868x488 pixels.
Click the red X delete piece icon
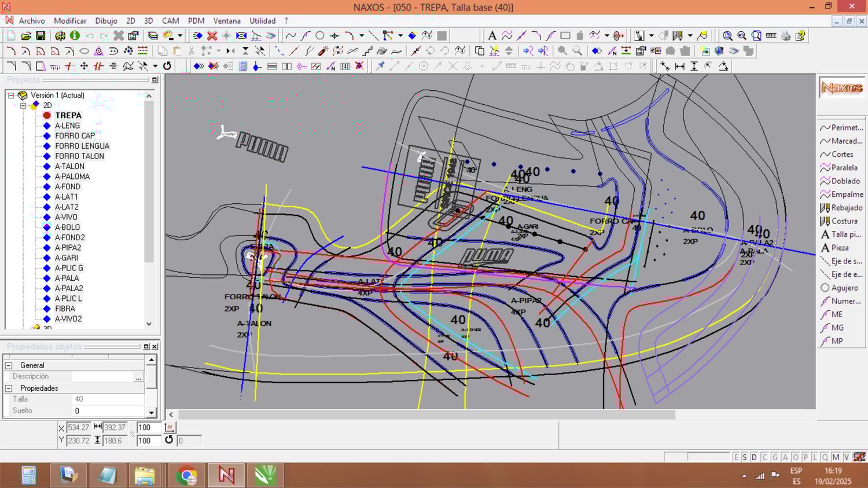click(212, 36)
